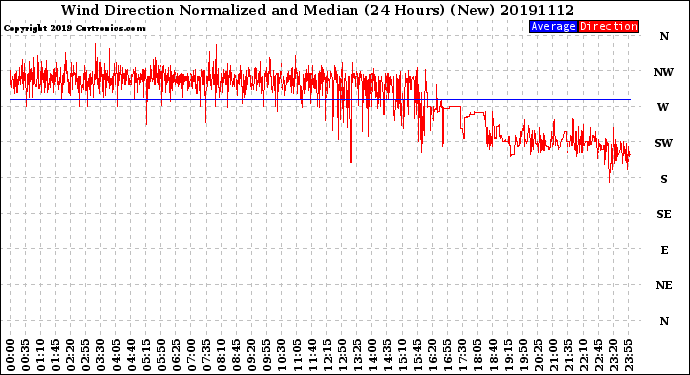The width and height of the screenshot is (690, 375).
Task: Click the W axis label
Action: click(663, 107)
